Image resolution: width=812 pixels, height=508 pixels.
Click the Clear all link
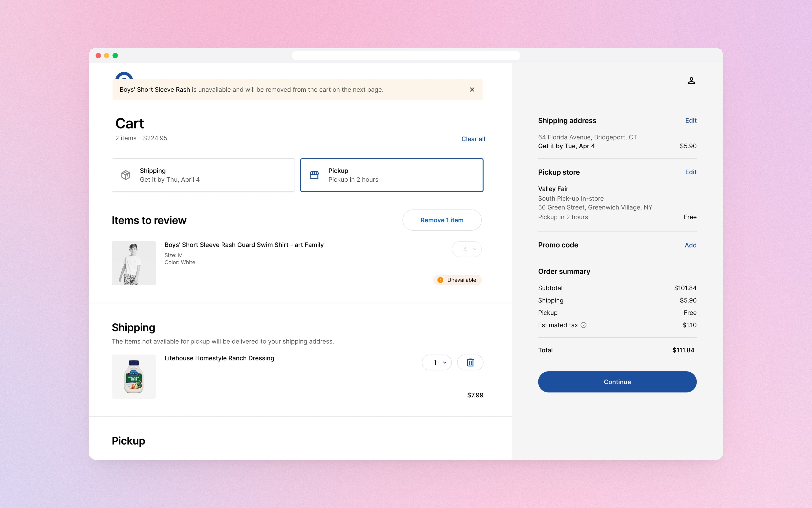[473, 139]
